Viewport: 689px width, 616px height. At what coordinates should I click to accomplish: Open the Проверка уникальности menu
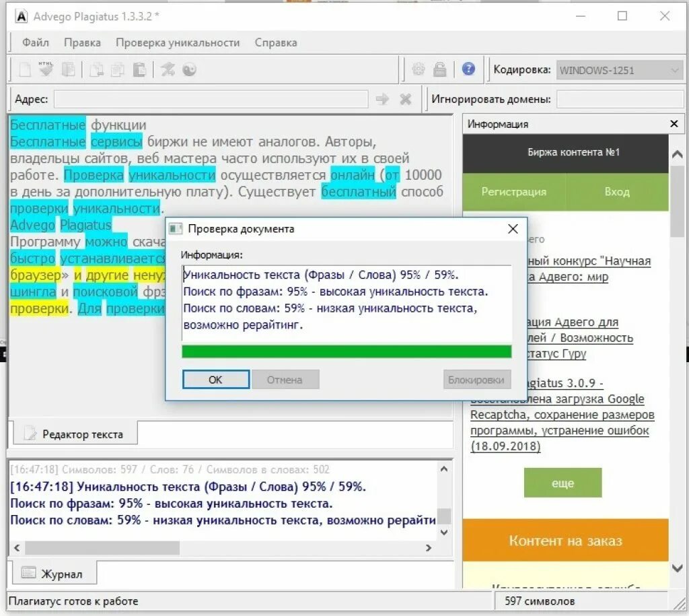[178, 42]
